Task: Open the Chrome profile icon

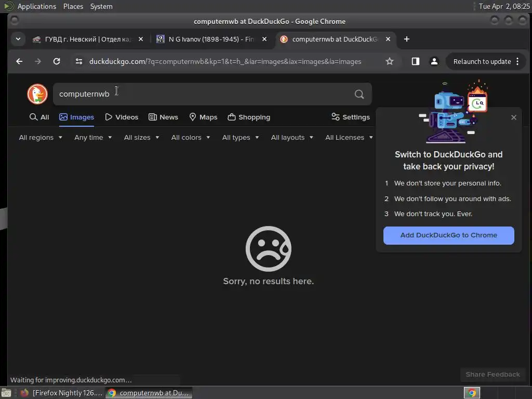Action: click(434, 61)
